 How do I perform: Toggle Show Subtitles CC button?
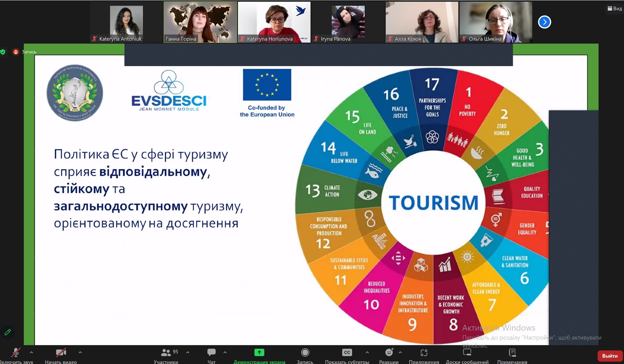point(347,353)
